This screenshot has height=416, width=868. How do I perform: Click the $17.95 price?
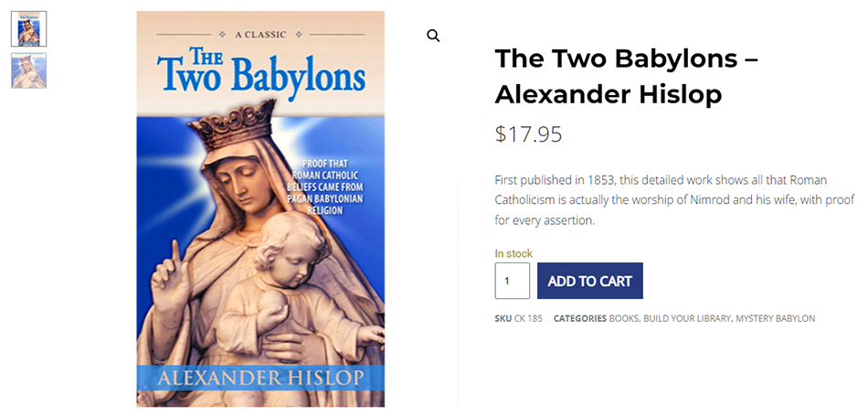coord(528,134)
